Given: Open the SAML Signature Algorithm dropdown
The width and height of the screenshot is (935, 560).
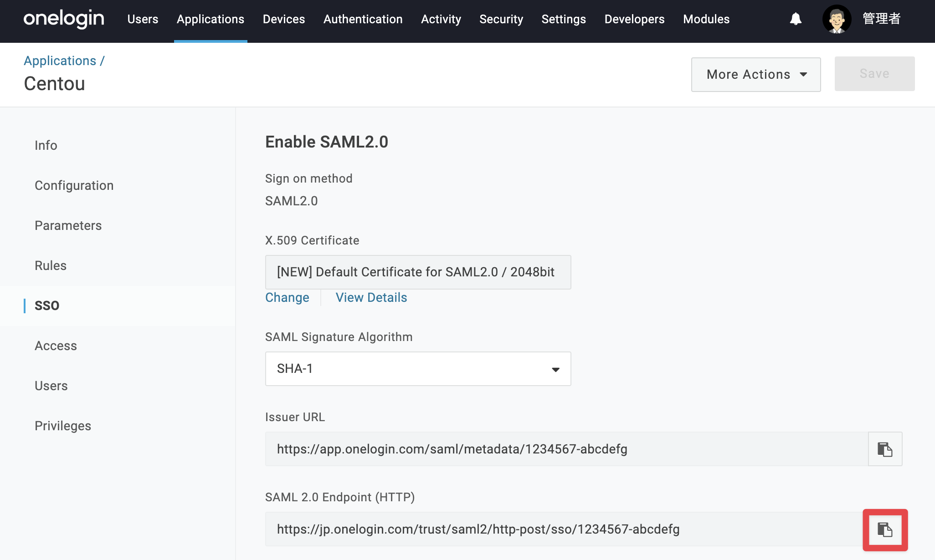Looking at the screenshot, I should coord(418,369).
